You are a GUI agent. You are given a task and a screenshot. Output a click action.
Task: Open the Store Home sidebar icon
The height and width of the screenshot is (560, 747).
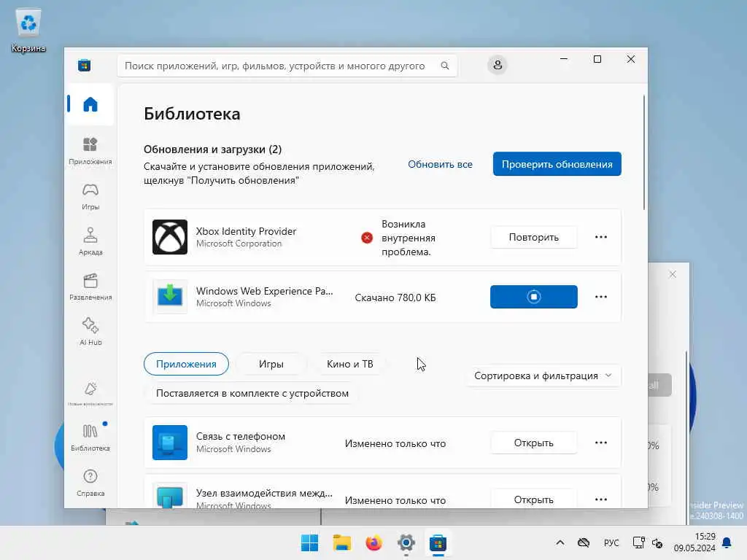90,104
